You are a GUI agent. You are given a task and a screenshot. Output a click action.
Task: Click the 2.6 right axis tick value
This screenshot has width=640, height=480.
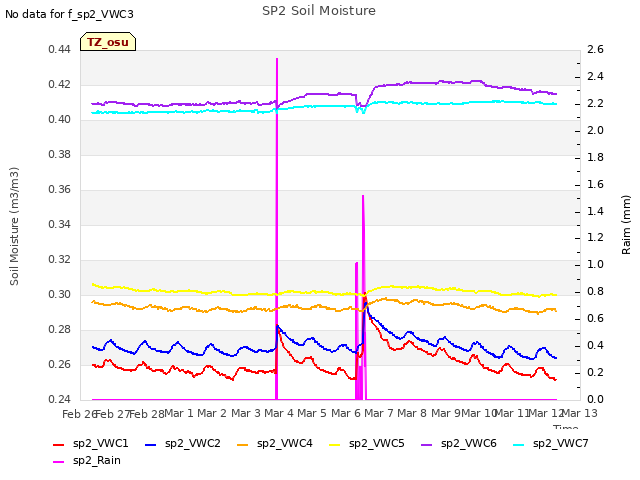595,50
